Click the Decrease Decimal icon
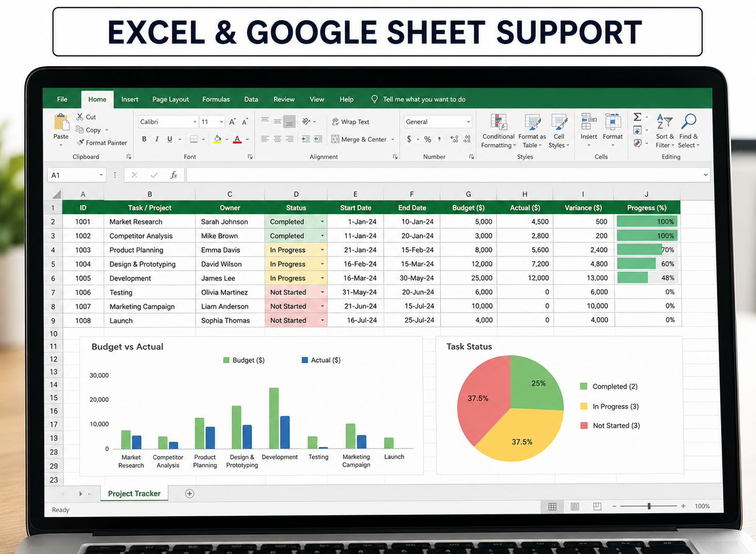Screen dimensions: 756x554 [467, 139]
